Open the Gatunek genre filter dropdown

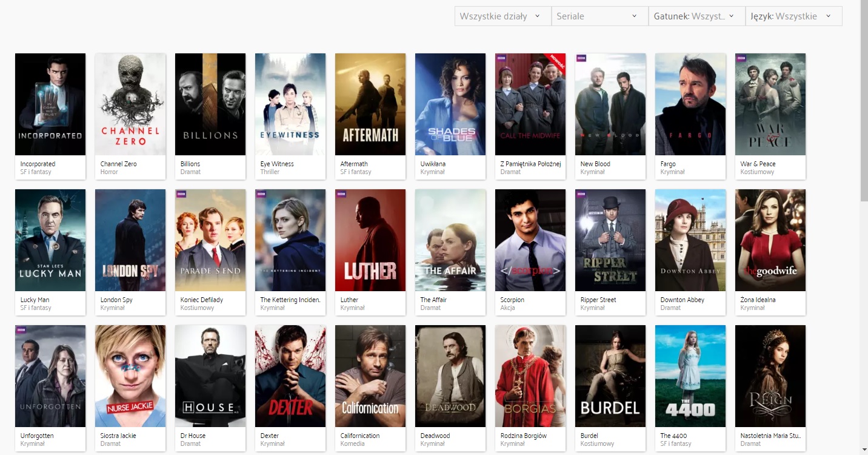696,16
